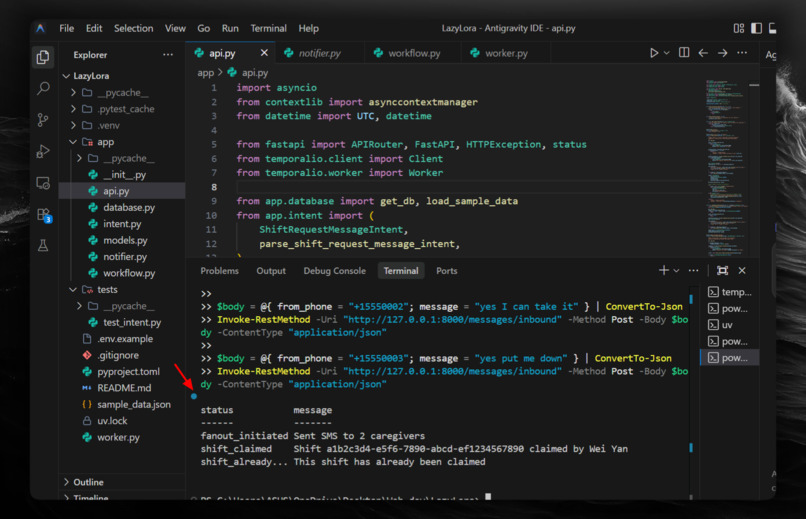Expand the Outline section
Viewport: 806px width, 519px height.
tap(122, 482)
